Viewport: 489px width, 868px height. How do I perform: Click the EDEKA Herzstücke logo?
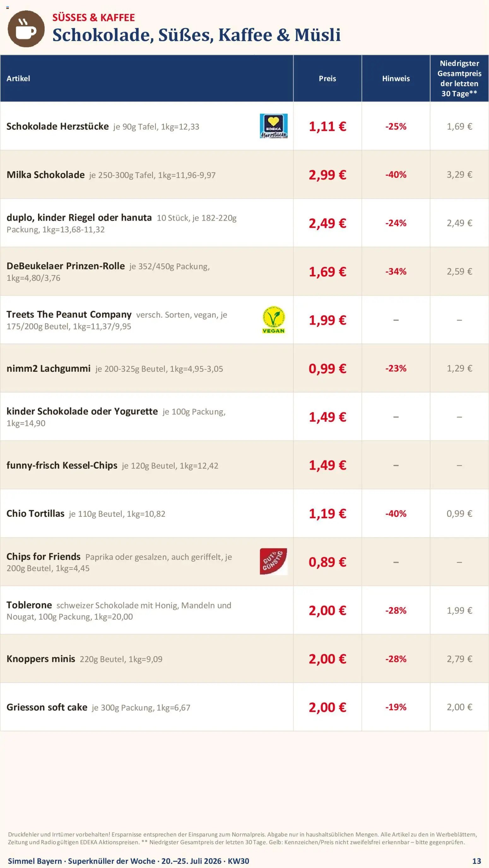coord(274,126)
